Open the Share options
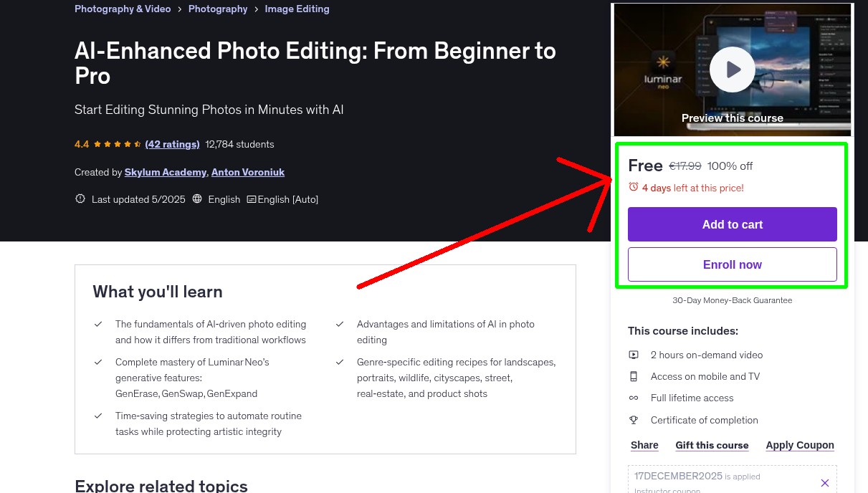This screenshot has width=868, height=493. click(x=644, y=445)
